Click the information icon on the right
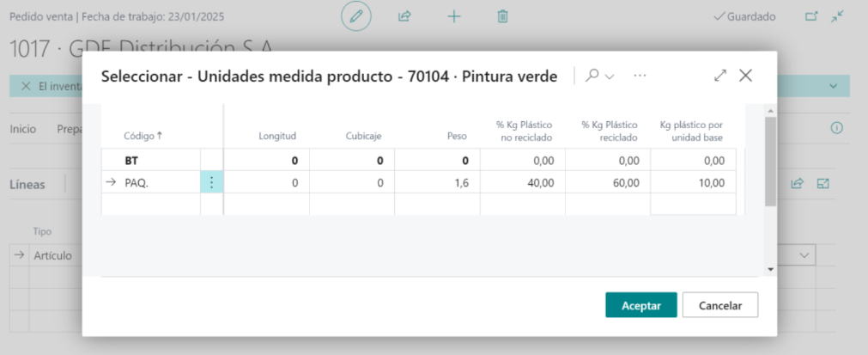 [836, 128]
